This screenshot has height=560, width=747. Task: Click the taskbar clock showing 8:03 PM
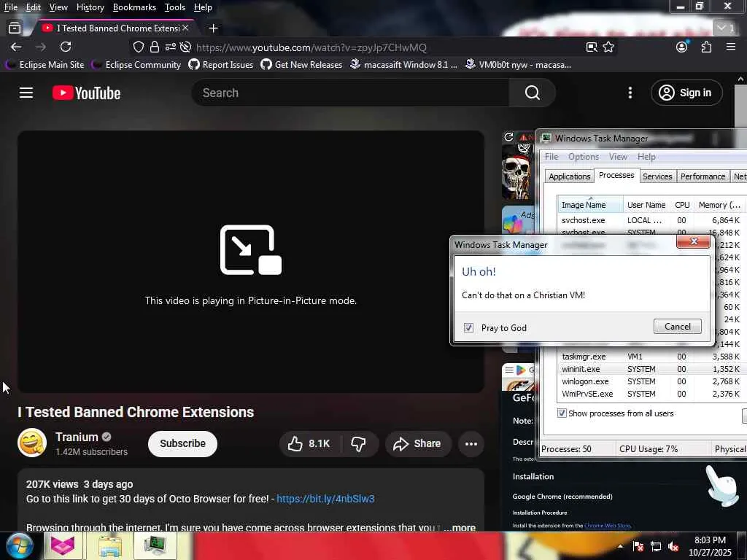710,546
